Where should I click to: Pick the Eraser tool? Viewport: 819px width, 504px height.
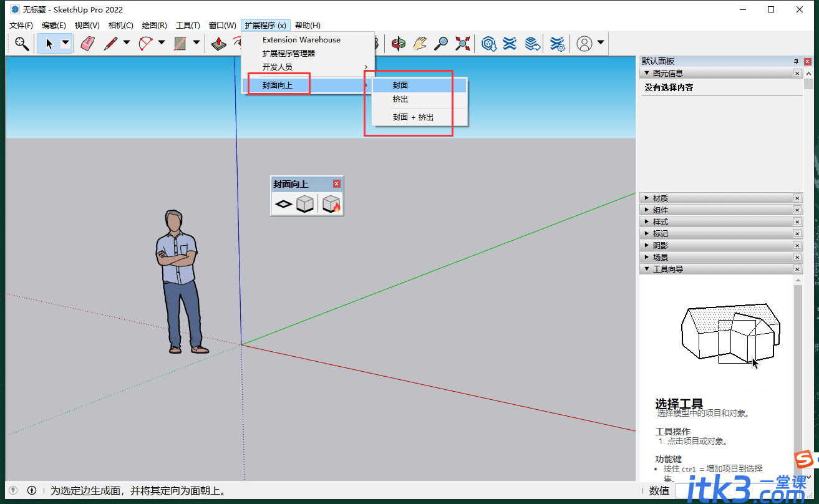pyautogui.click(x=87, y=43)
